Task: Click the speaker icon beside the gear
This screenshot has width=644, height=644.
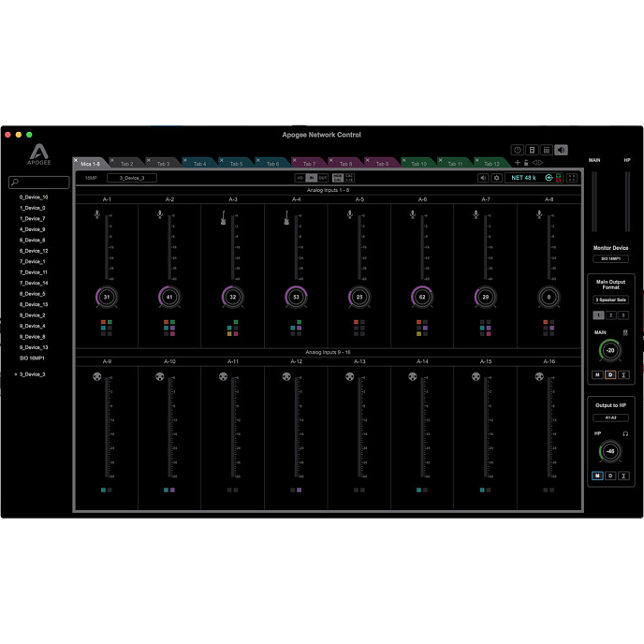Action: [x=483, y=178]
